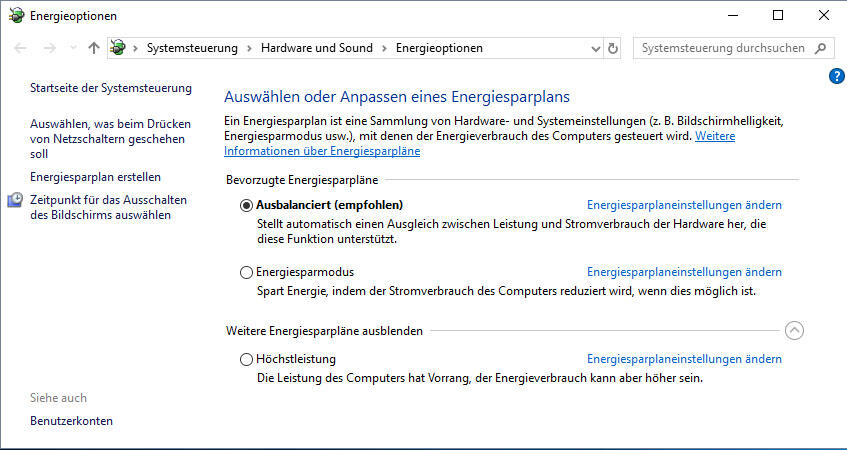Click the forward navigation arrow
847x450 pixels.
click(47, 48)
